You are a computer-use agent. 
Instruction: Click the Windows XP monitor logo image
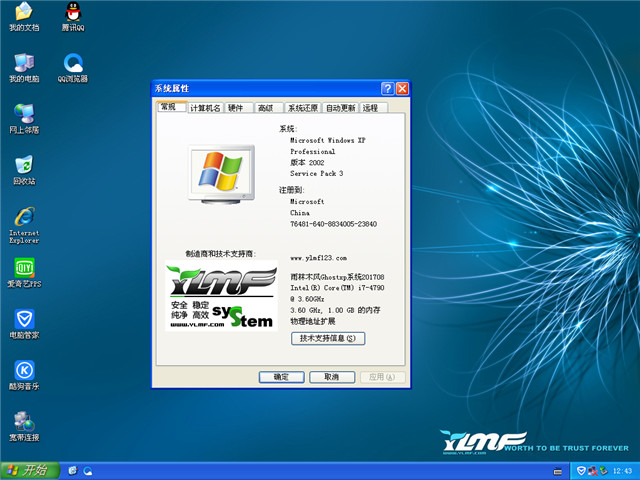click(221, 174)
